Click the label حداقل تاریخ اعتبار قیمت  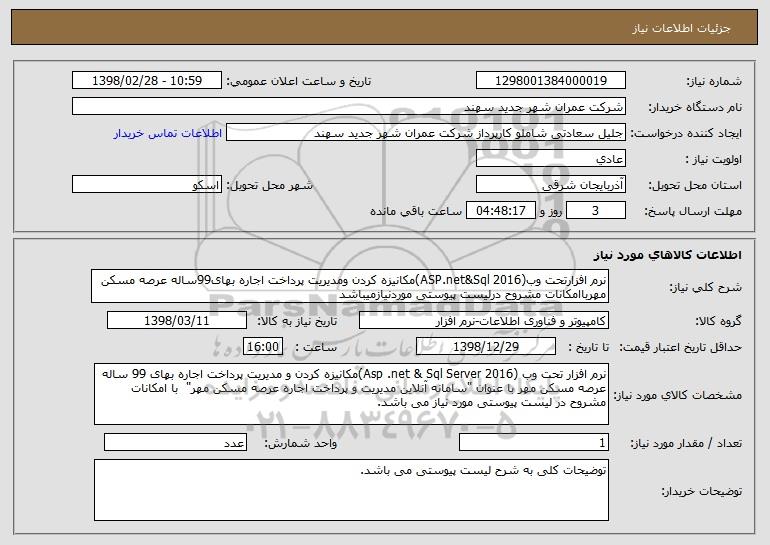click(x=680, y=348)
